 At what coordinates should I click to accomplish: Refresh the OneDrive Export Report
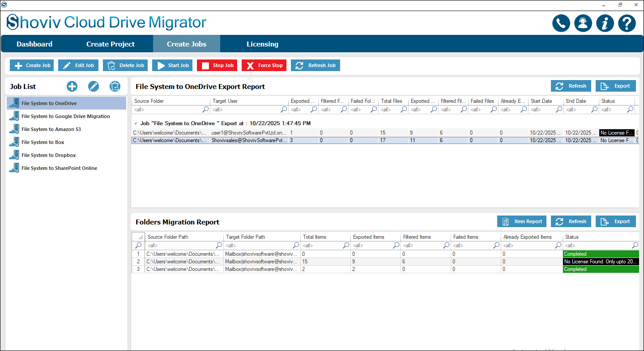[571, 86]
